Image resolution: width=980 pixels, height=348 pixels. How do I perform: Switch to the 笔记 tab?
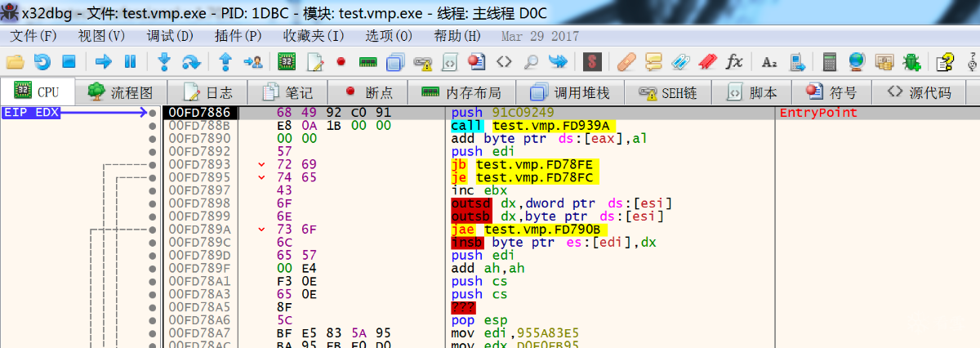click(287, 91)
